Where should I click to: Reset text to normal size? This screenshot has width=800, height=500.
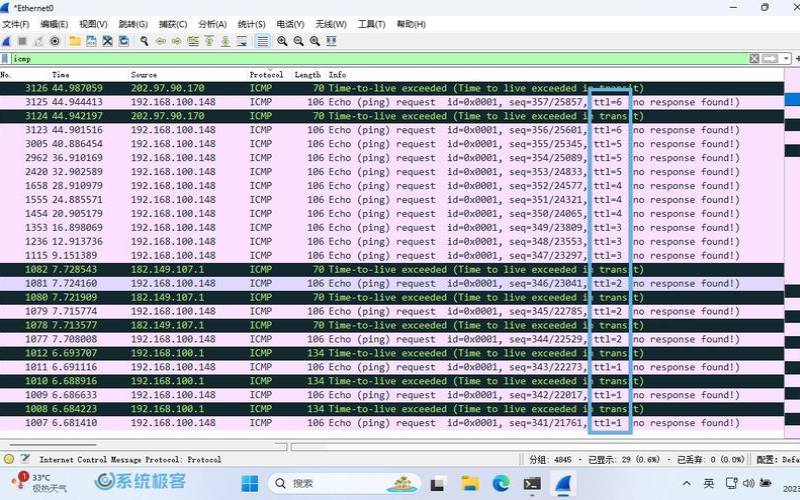(x=315, y=41)
